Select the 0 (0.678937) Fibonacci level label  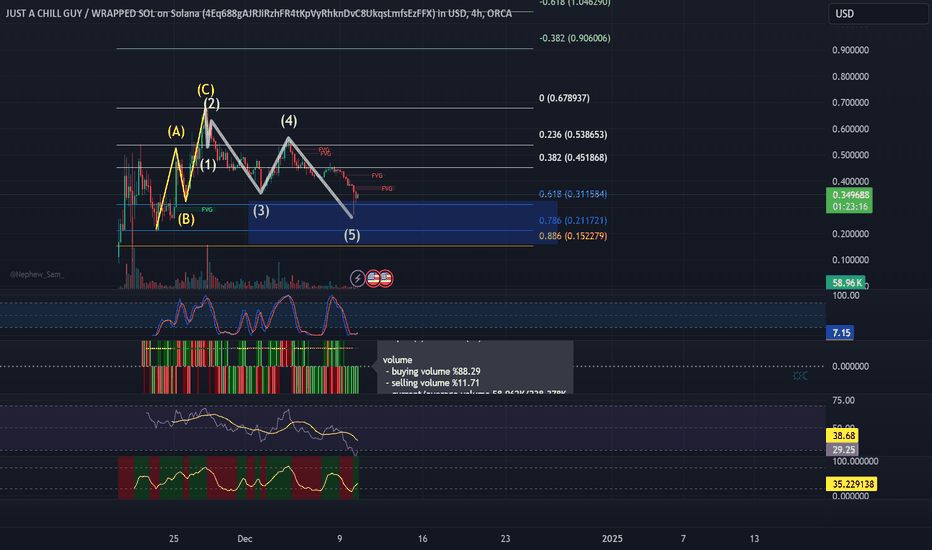tap(564, 98)
